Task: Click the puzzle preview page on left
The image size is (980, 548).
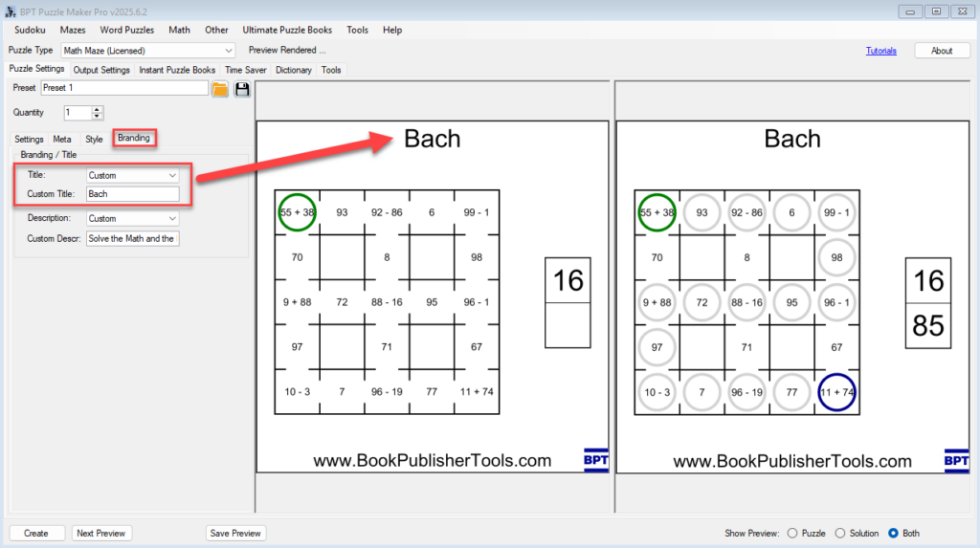Action: tap(432, 296)
